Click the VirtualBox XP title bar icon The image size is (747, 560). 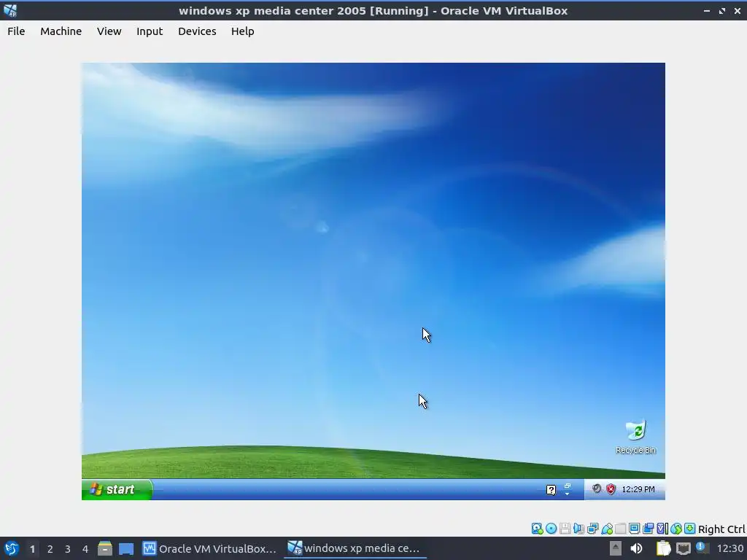10,10
